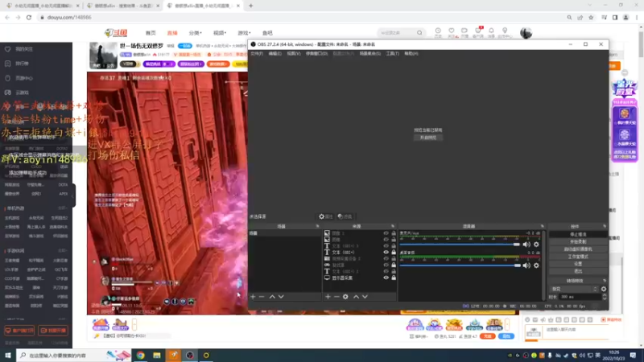Remove selected source with minus icon
644x362 pixels.
(336, 297)
